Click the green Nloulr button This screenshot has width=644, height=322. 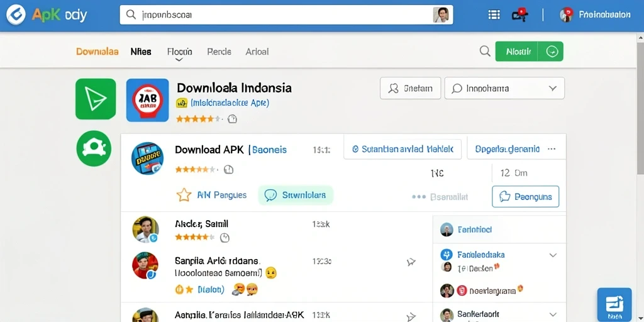click(x=518, y=52)
